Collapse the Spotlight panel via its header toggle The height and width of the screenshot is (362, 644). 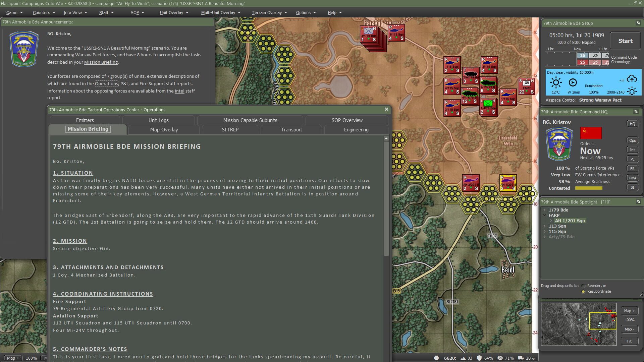(638, 202)
